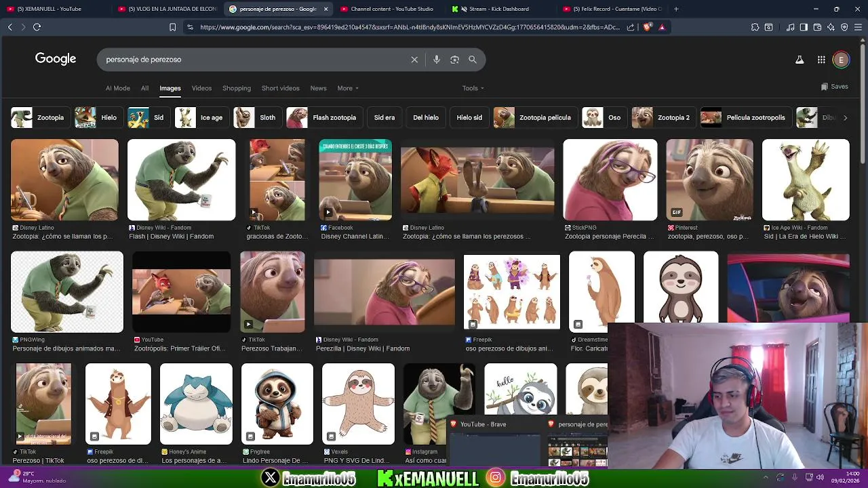Switch to Stream Kick Dashboard tab
Screen dimensions: 868x488
coord(498,9)
